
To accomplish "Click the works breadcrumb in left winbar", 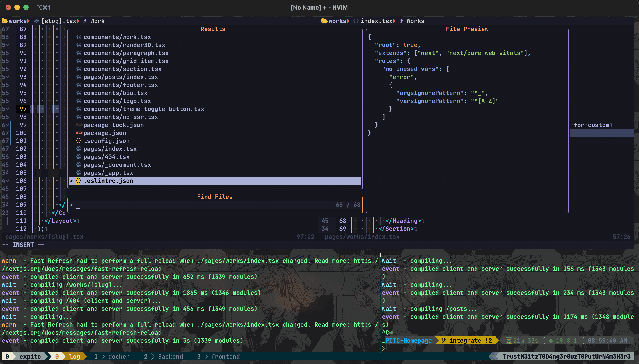I will pos(18,21).
